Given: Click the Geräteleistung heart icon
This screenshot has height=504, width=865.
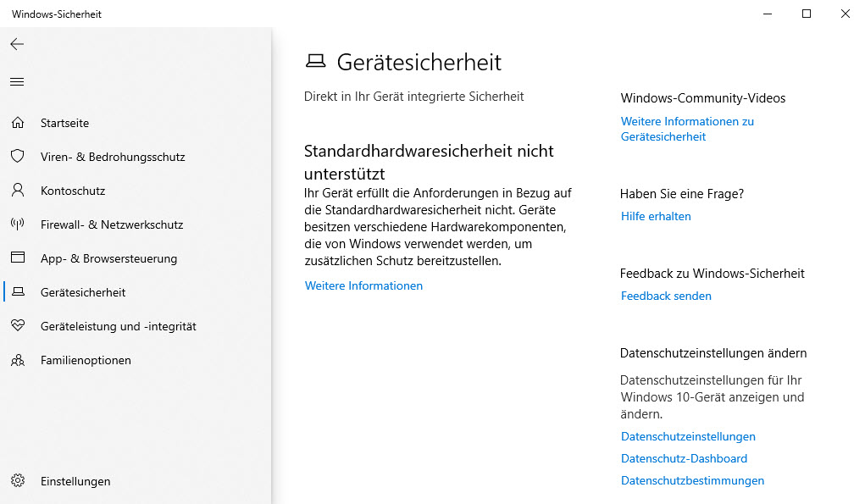Looking at the screenshot, I should point(18,325).
